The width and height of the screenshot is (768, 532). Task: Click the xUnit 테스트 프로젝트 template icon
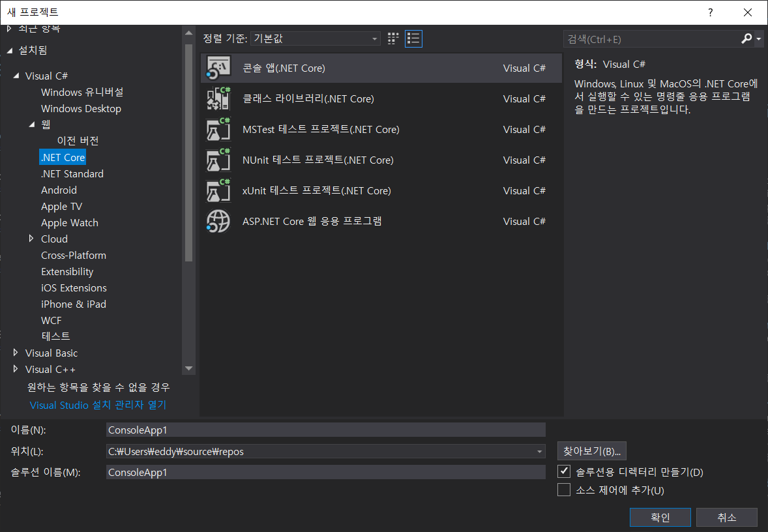coord(218,190)
